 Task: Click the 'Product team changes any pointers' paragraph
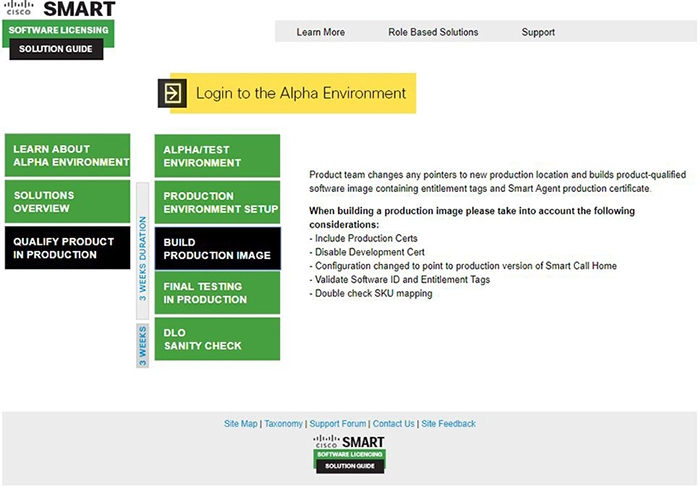pyautogui.click(x=497, y=181)
